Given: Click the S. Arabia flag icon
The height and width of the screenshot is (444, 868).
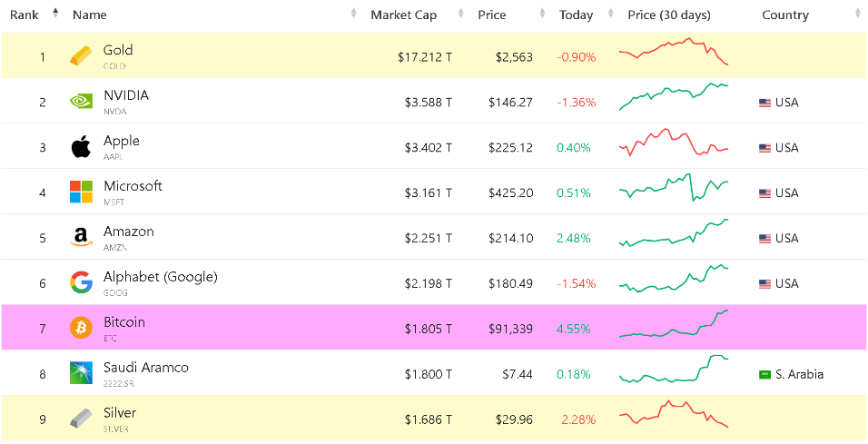Looking at the screenshot, I should pos(764,374).
